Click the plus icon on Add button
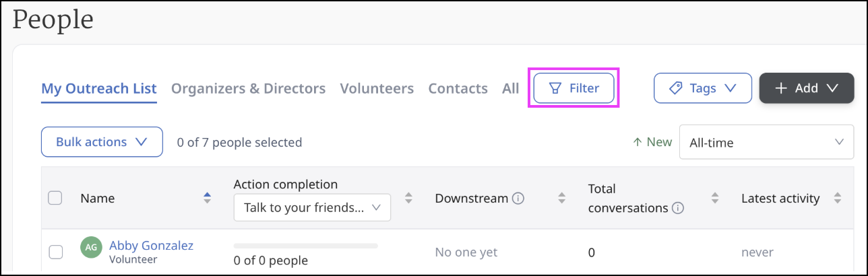 781,88
